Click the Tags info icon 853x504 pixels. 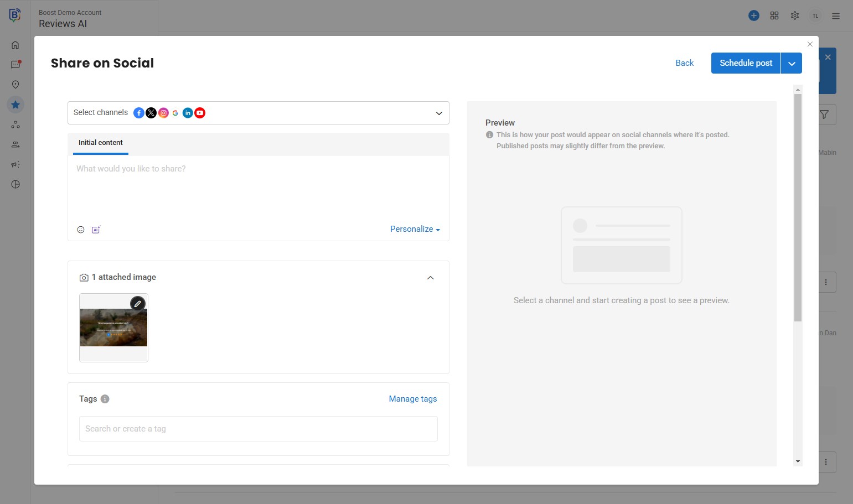(x=105, y=399)
